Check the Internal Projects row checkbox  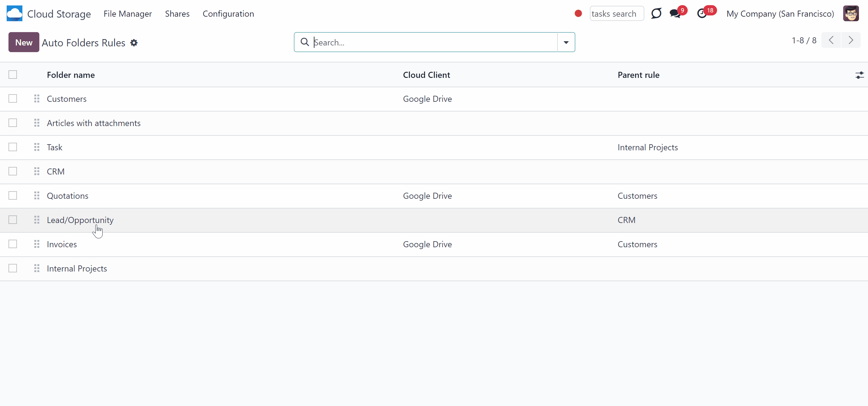point(13,268)
